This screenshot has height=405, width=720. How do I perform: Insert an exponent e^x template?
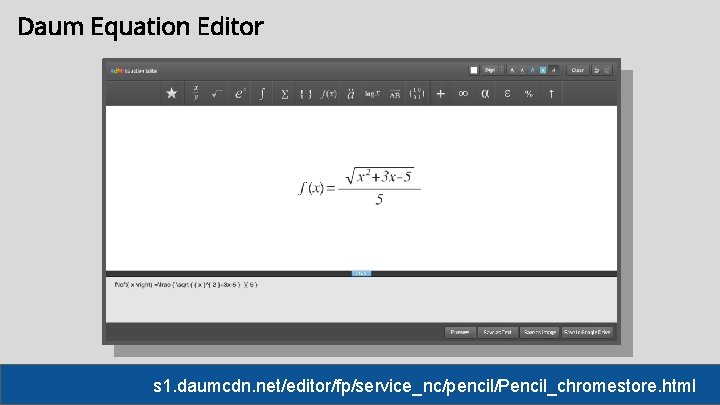[x=240, y=94]
